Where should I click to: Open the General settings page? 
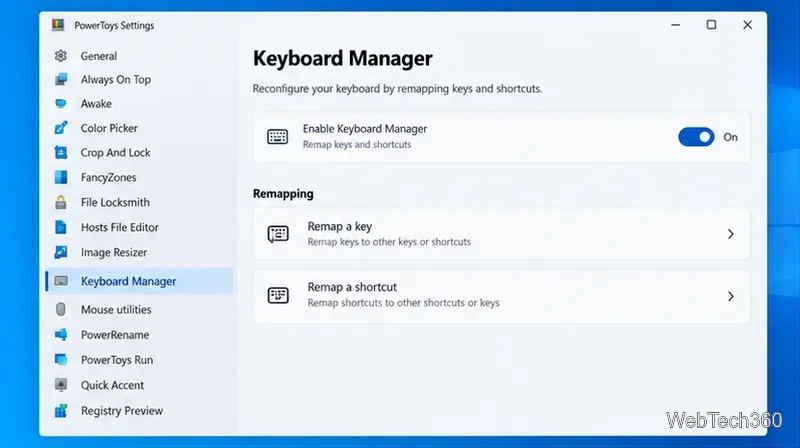tap(98, 56)
